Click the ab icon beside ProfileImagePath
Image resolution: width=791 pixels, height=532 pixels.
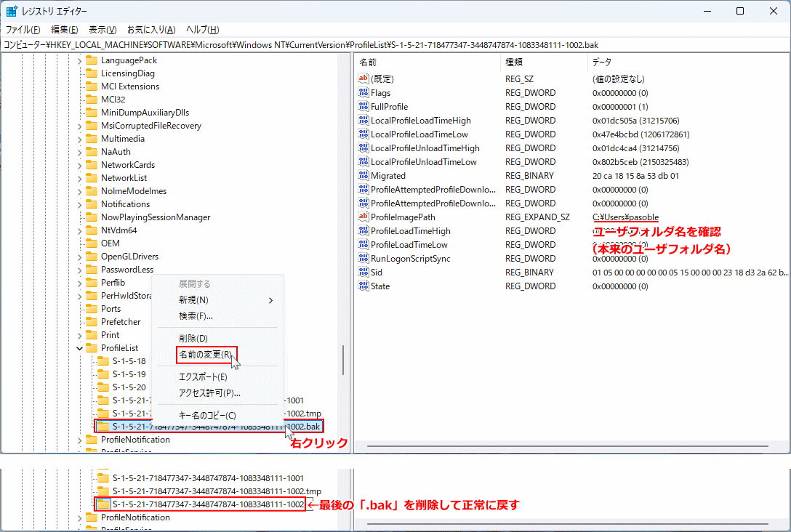coord(364,217)
